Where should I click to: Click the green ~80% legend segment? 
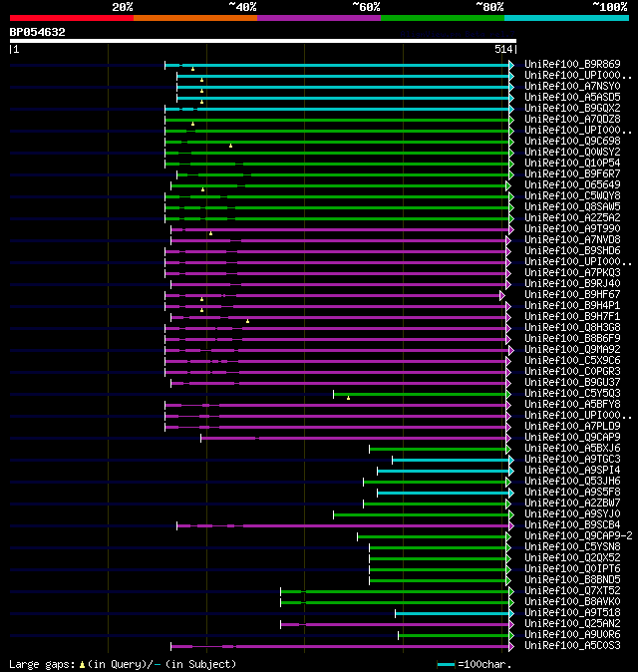pyautogui.click(x=443, y=18)
